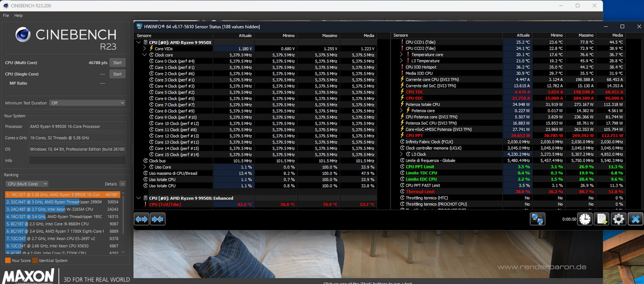Click the left Attuale column header
The image size is (644, 284).
click(x=234, y=36)
